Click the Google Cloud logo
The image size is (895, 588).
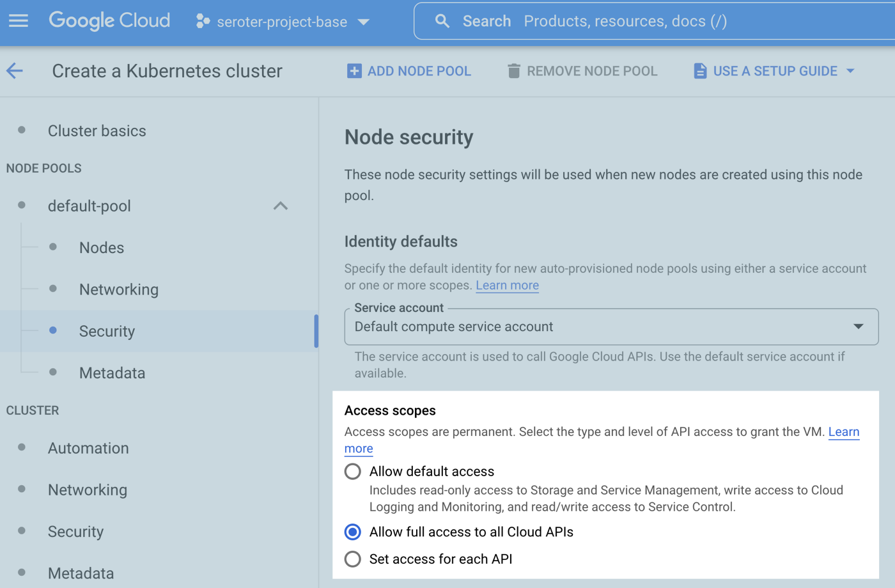[x=109, y=21]
